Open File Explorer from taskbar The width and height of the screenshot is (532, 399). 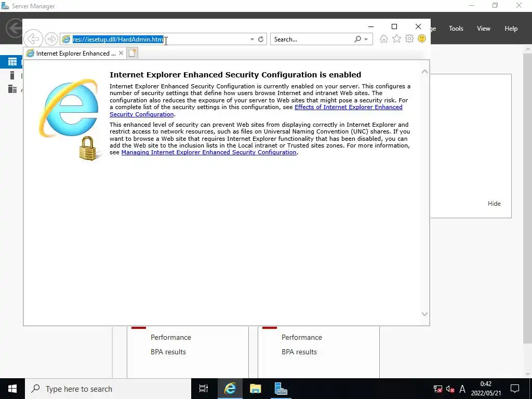coord(256,389)
